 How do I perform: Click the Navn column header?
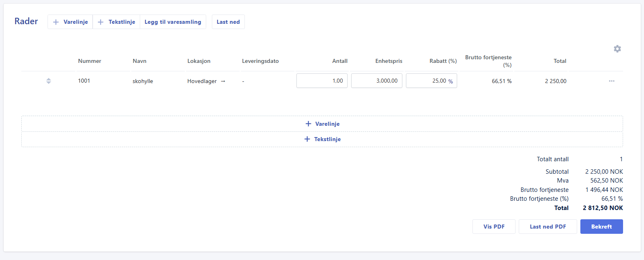(139, 61)
